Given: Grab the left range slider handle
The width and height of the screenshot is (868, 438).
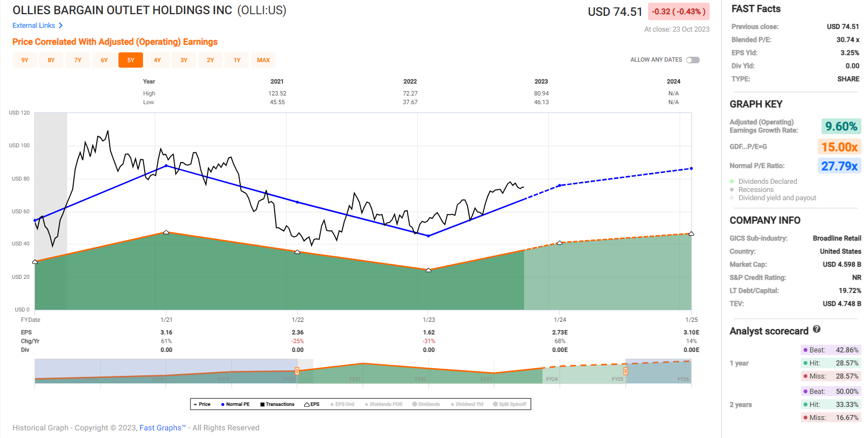Looking at the screenshot, I should click(x=297, y=371).
